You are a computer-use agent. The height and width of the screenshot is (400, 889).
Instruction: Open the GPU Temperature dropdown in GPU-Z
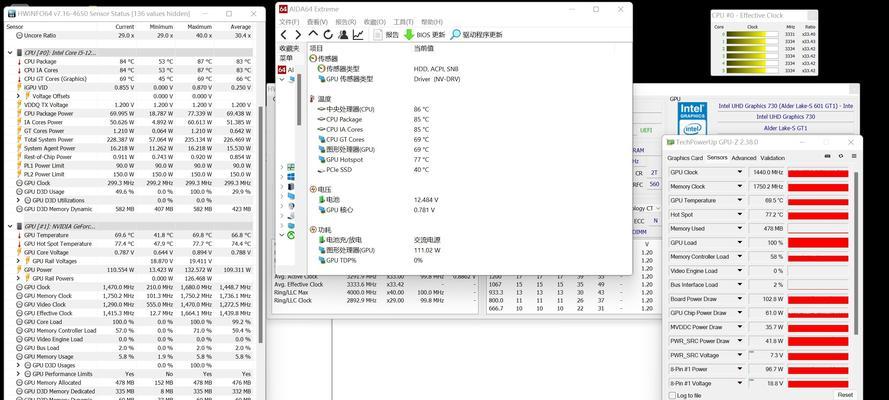point(740,201)
